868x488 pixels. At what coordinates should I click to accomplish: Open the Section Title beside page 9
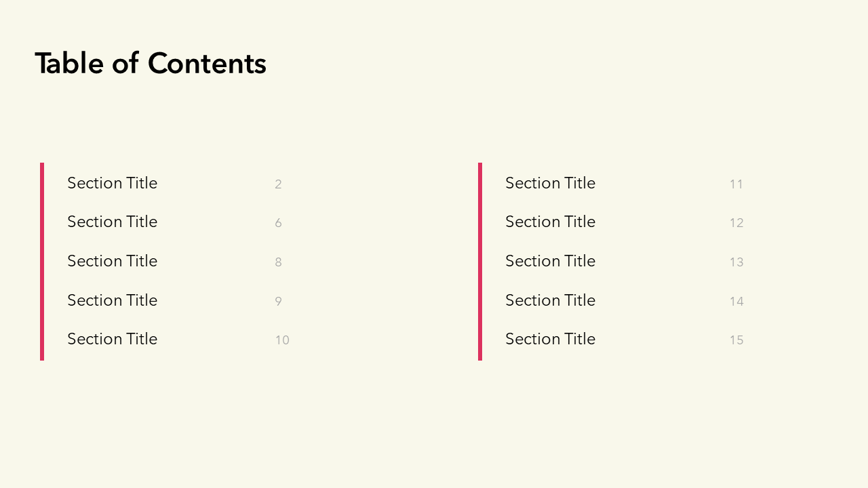coord(112,300)
